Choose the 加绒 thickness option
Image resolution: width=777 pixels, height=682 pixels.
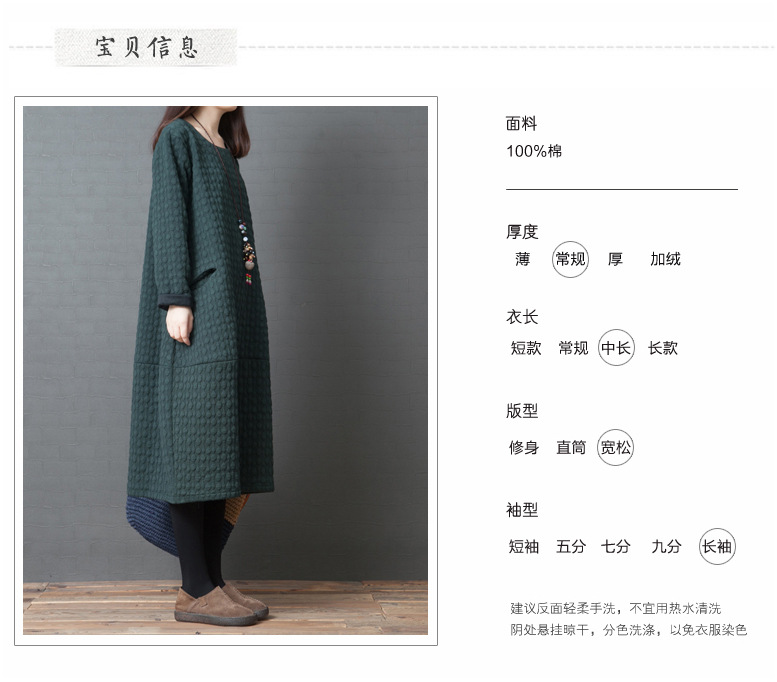coord(665,259)
